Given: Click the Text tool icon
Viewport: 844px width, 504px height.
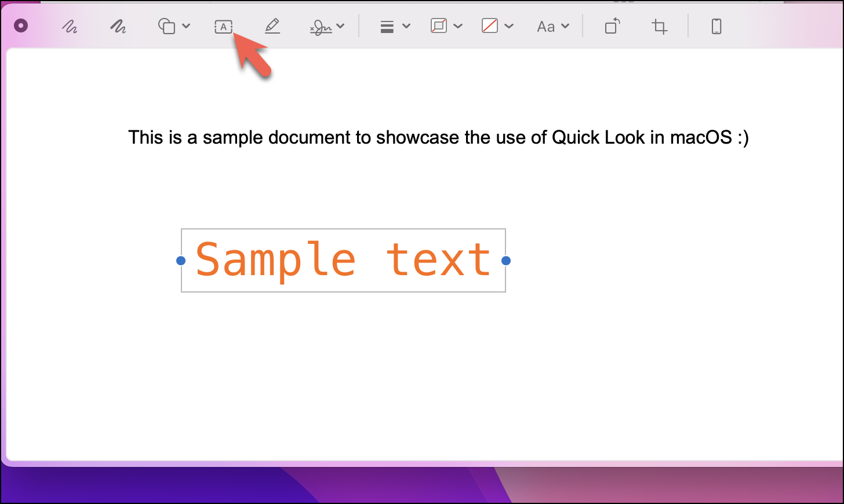Looking at the screenshot, I should tap(224, 27).
